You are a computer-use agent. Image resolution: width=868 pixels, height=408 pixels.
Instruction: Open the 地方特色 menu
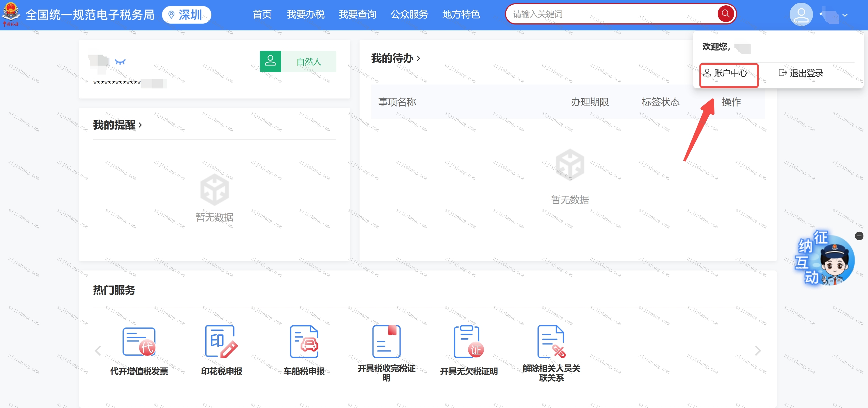(x=461, y=15)
